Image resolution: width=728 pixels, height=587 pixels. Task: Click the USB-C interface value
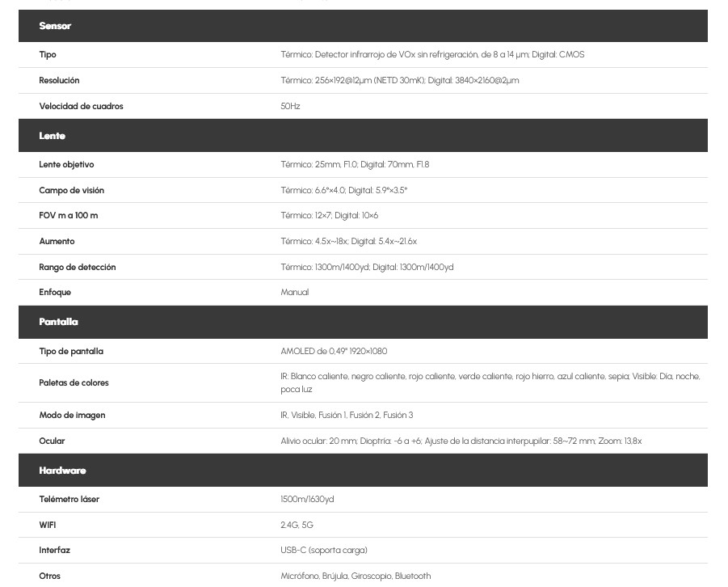point(323,551)
